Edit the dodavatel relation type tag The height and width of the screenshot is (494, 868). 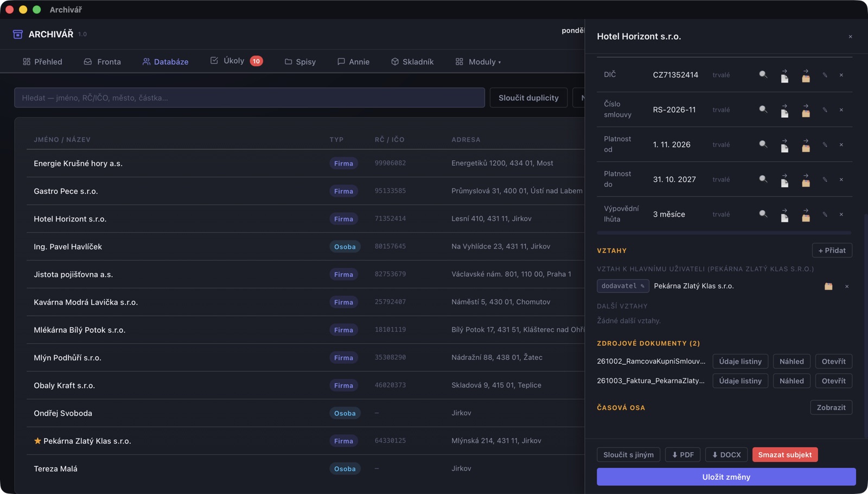pyautogui.click(x=623, y=286)
